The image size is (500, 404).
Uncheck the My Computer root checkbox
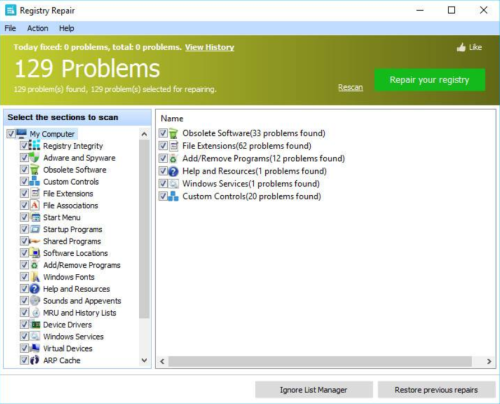pyautogui.click(x=11, y=134)
